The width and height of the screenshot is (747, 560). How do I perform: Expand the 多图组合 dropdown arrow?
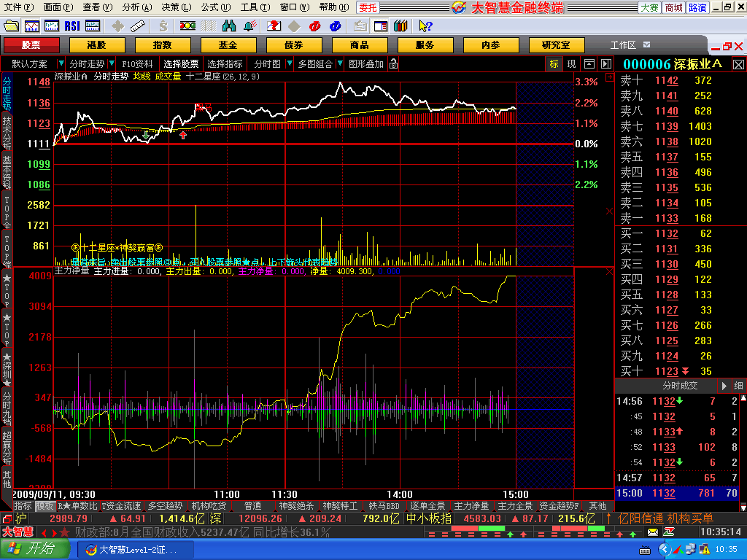(340, 63)
